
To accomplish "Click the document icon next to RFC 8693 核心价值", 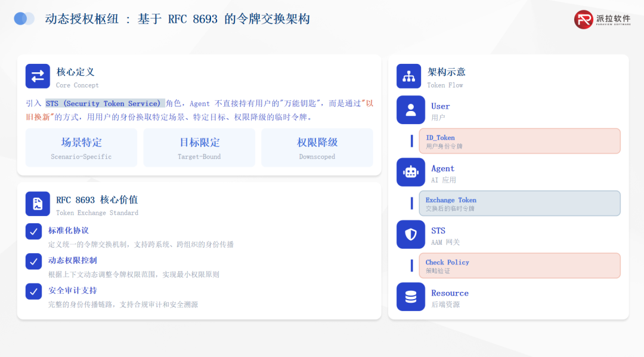I will [x=37, y=204].
